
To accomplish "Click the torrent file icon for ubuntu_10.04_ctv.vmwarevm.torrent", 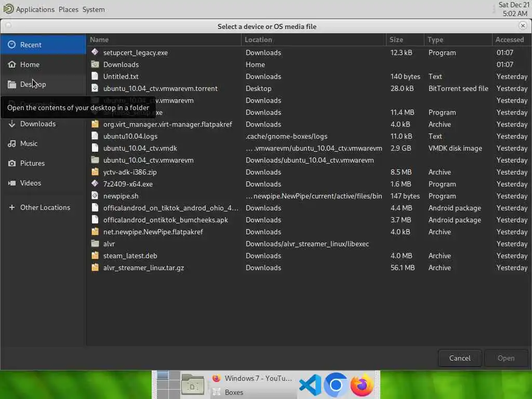I will coord(95,88).
